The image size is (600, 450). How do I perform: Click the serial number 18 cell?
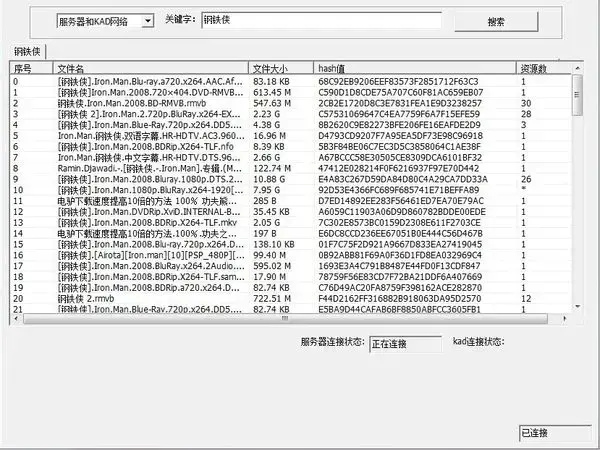(x=18, y=277)
